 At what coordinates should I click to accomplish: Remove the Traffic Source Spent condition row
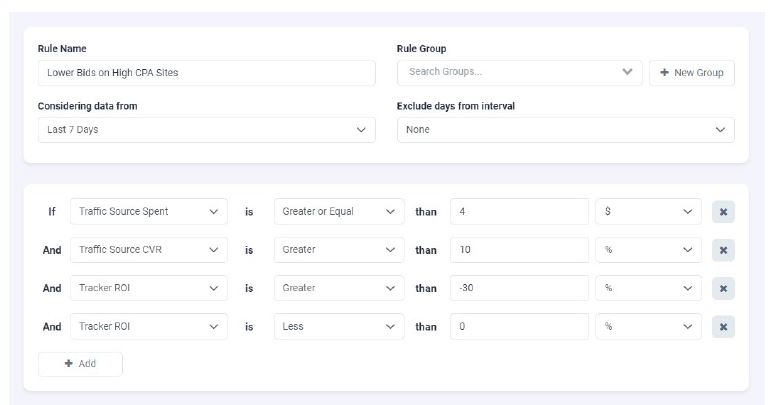pyautogui.click(x=723, y=212)
